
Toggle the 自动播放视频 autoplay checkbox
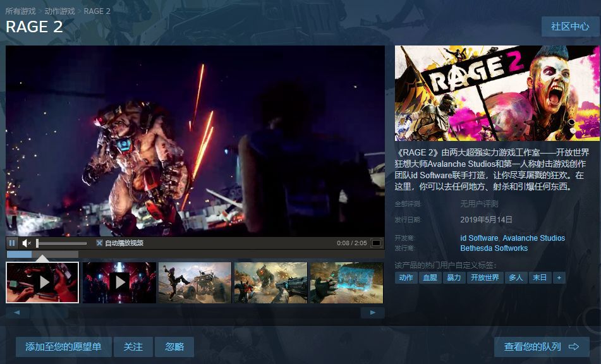[99, 243]
